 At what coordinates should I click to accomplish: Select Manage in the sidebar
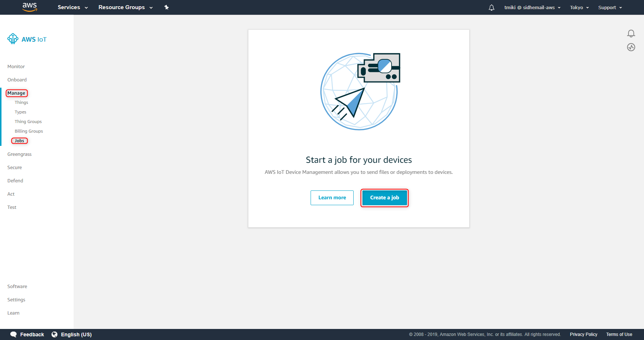(17, 93)
